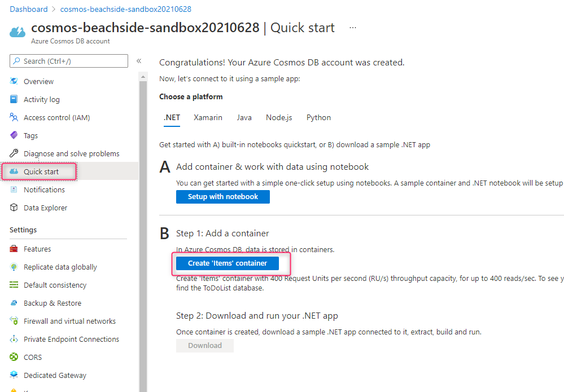Open Replicate data globally settings
The image size is (564, 392).
(x=59, y=267)
